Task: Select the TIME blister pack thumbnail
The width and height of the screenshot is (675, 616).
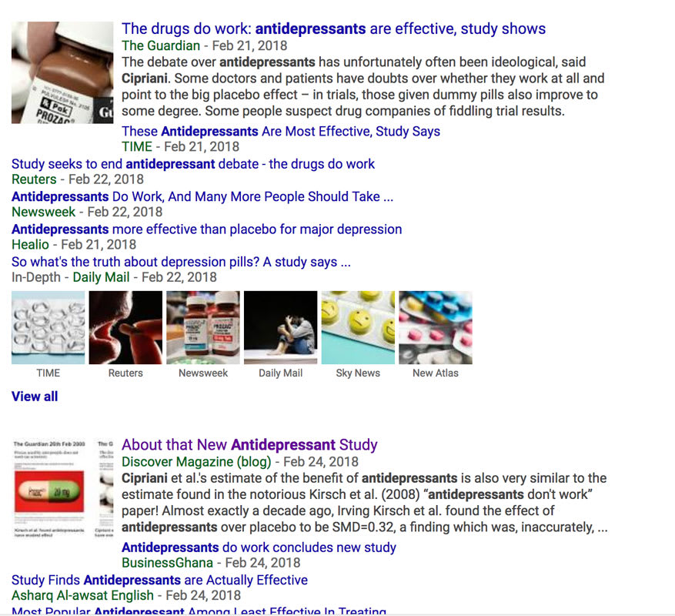Action: pyautogui.click(x=48, y=328)
